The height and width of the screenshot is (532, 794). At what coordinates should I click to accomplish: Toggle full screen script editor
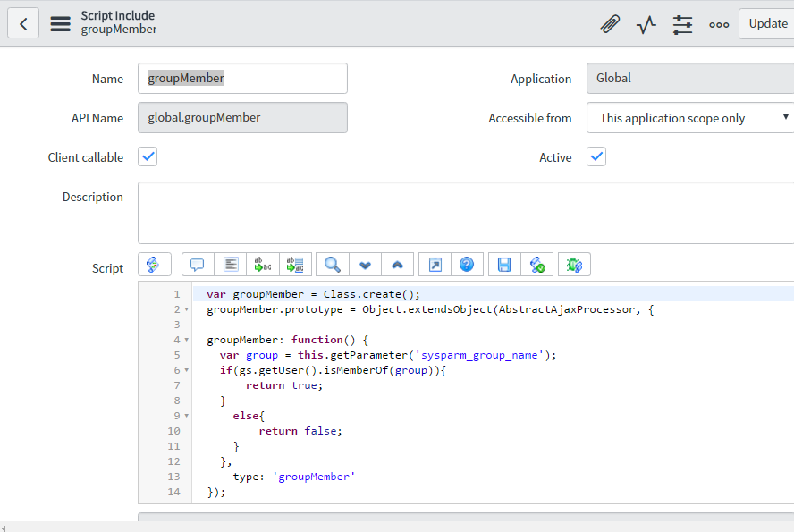pos(435,265)
